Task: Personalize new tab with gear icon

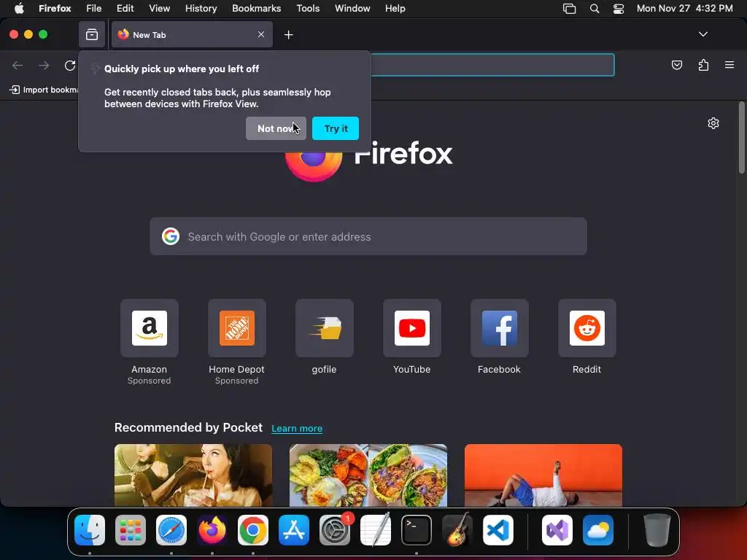Action: click(713, 123)
